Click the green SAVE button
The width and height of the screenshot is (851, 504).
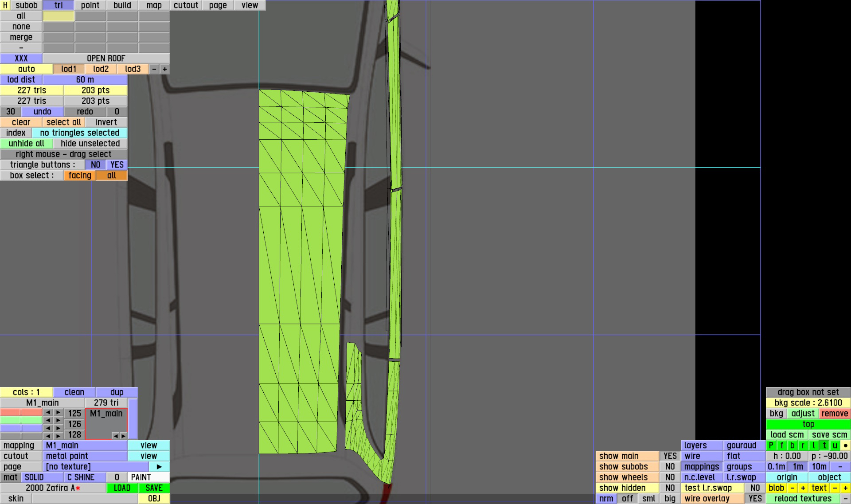[x=154, y=488]
